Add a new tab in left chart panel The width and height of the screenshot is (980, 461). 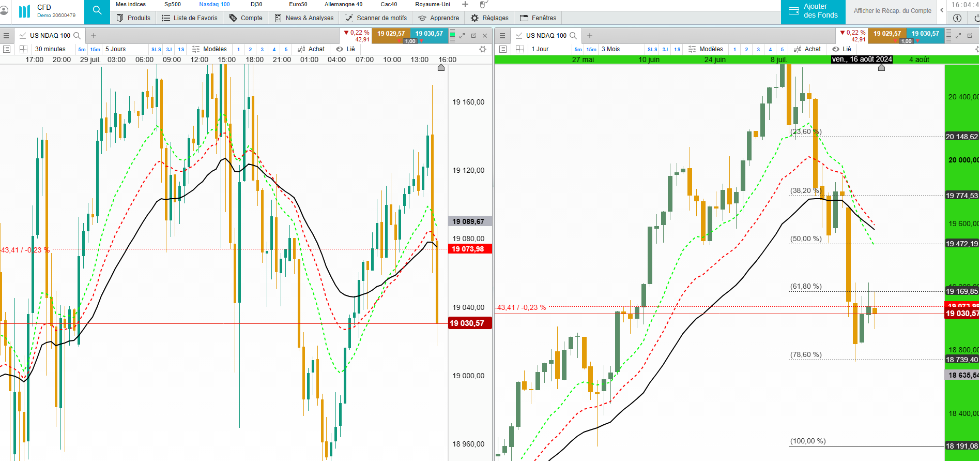94,36
